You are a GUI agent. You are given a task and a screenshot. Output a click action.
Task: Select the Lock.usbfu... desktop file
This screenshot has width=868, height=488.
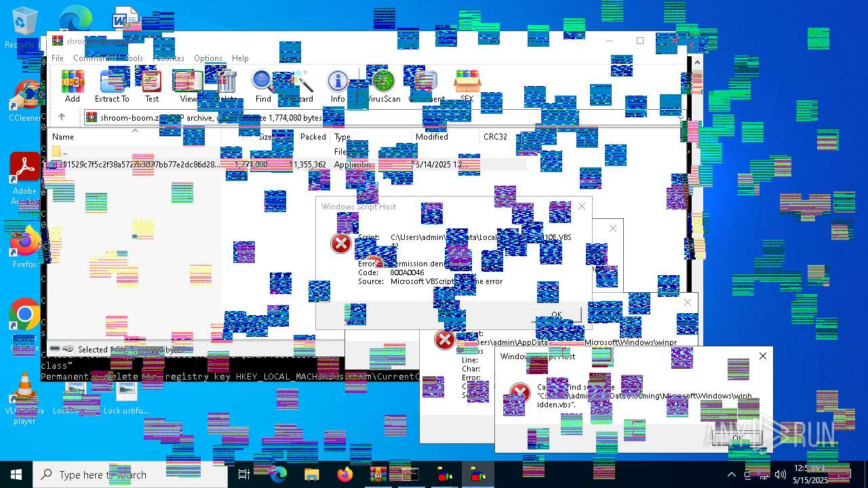pos(126,399)
